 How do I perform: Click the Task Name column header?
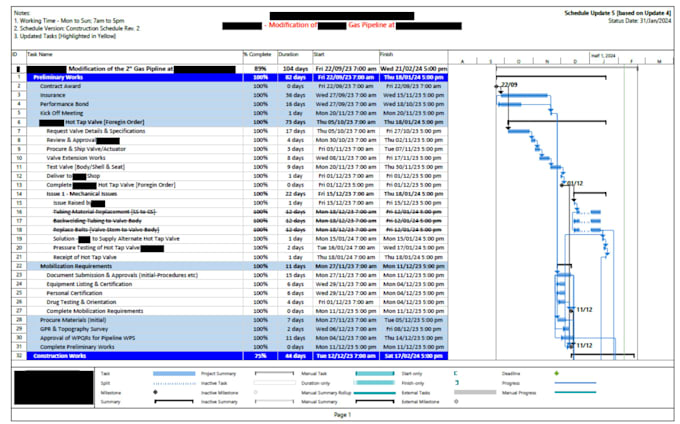[40, 55]
